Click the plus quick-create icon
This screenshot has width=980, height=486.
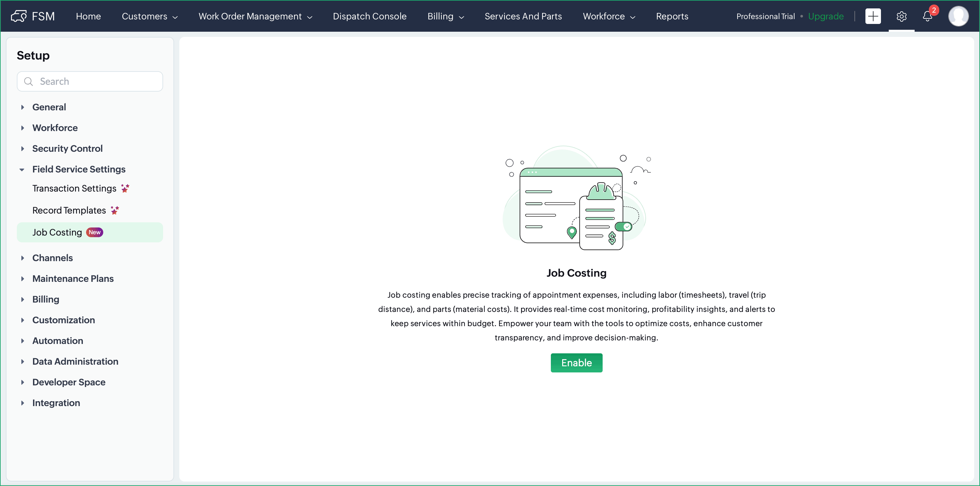[873, 16]
